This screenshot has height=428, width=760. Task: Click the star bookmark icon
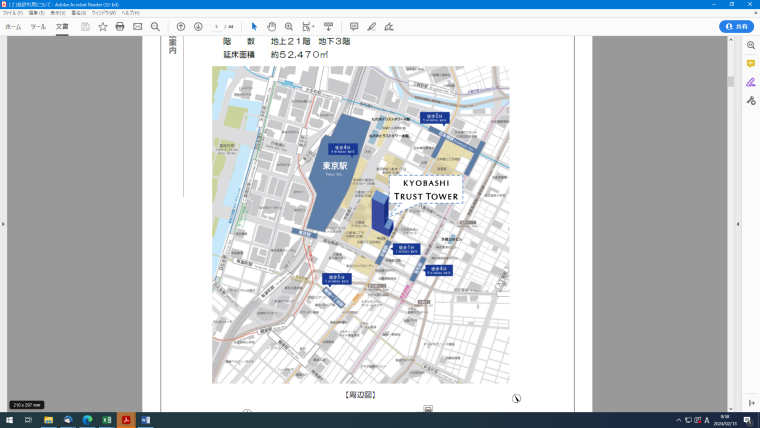103,27
